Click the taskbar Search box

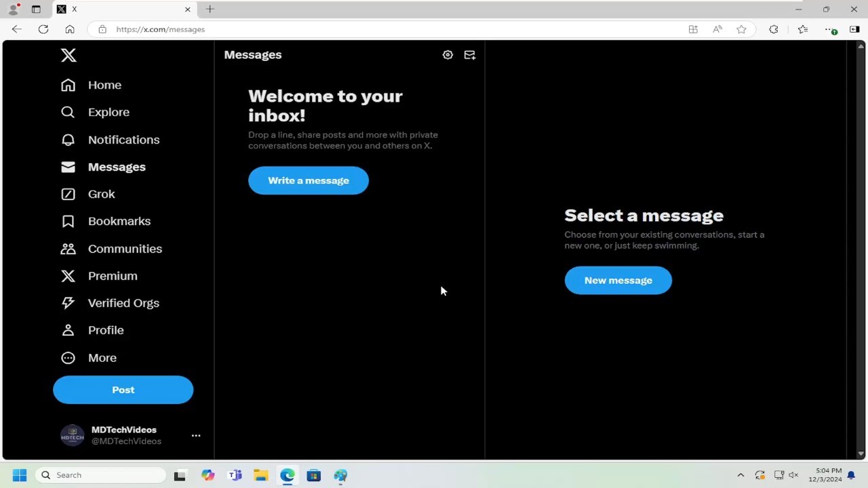pos(100,475)
